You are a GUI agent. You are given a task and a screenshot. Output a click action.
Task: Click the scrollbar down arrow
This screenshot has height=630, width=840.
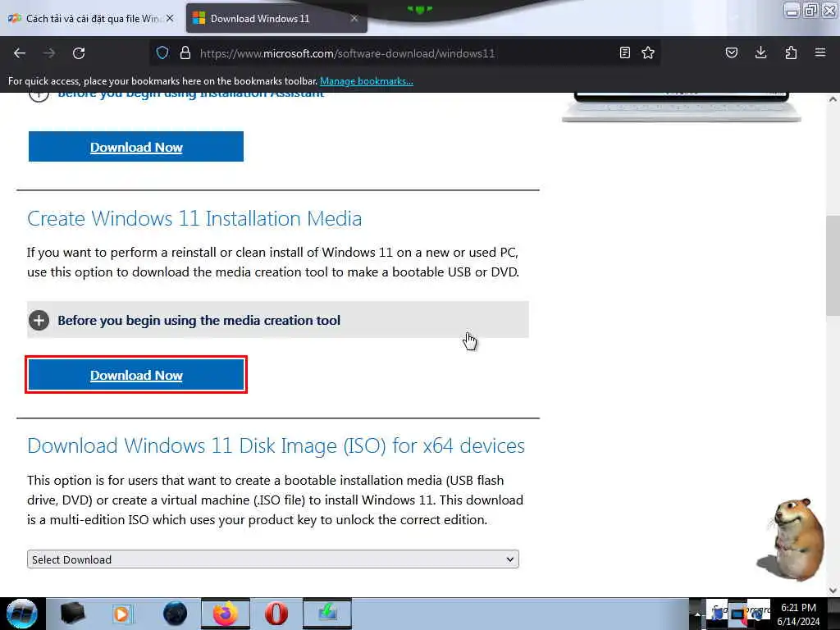point(833,591)
